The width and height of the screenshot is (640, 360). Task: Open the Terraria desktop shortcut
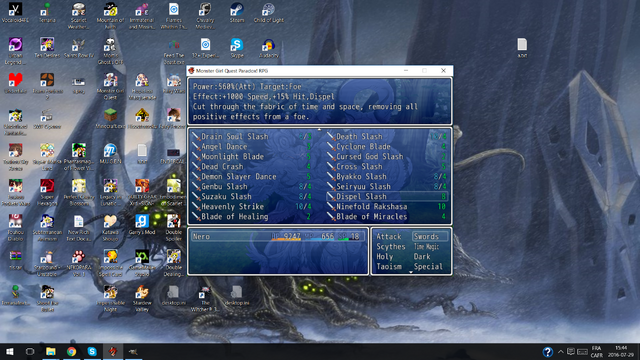point(47,13)
